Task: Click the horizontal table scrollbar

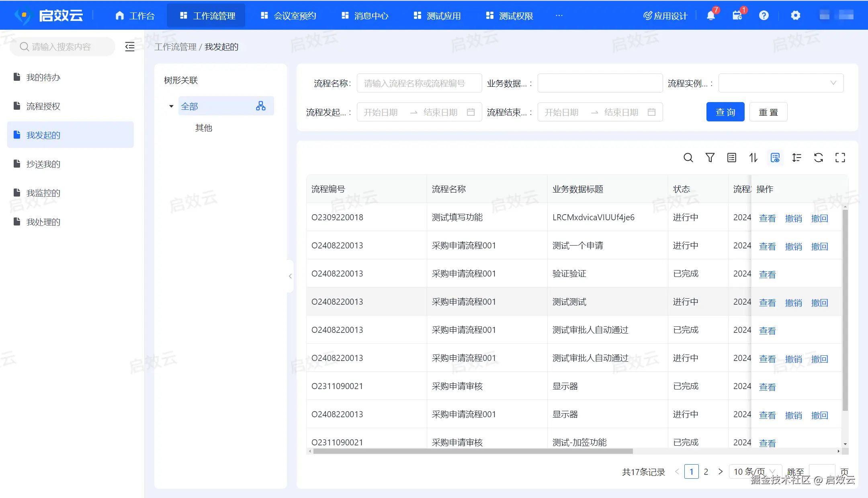Action: click(473, 451)
